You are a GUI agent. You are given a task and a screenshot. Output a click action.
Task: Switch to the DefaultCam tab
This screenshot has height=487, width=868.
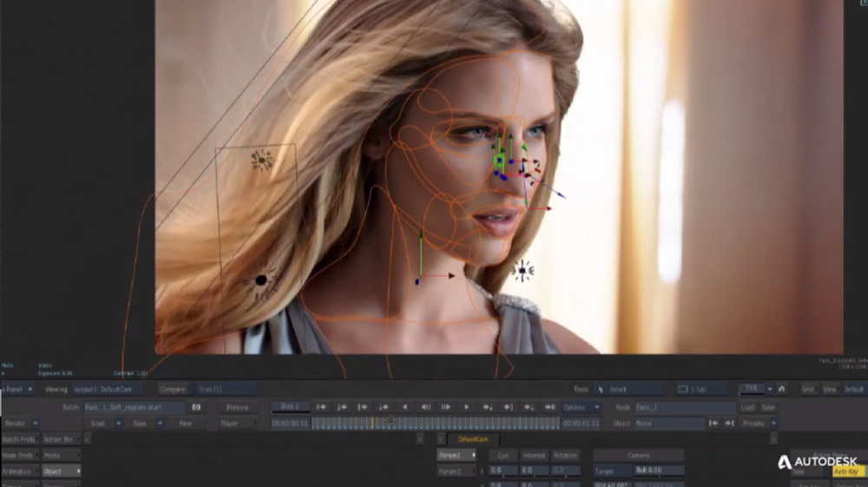pos(474,439)
